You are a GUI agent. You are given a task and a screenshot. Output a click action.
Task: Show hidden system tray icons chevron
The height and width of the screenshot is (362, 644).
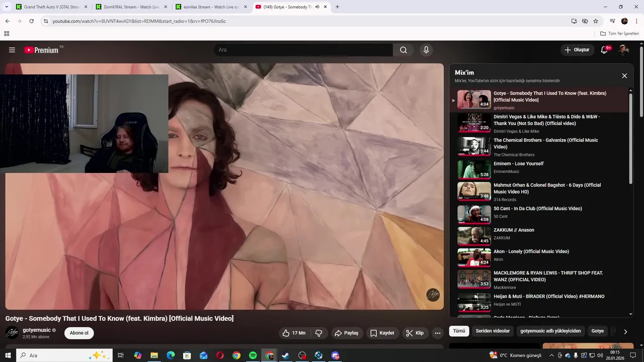(552, 355)
